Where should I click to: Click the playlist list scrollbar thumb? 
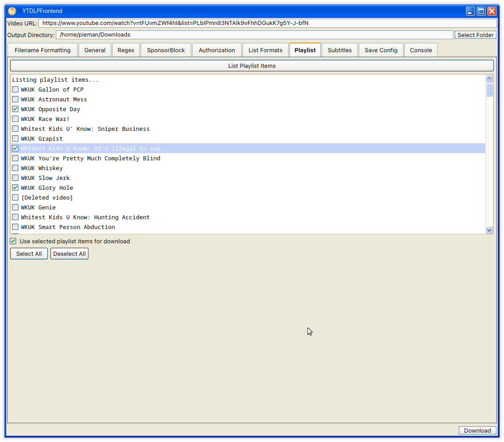coord(489,90)
